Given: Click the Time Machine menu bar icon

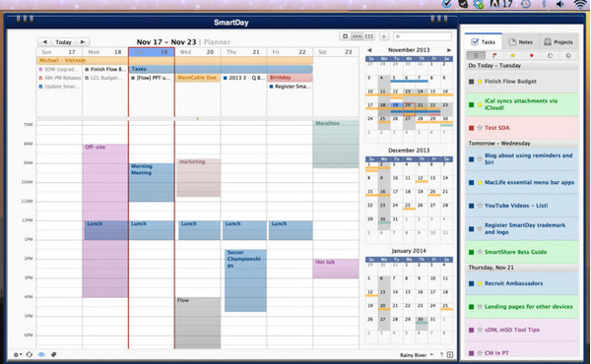Looking at the screenshot, I should pyautogui.click(x=525, y=4).
